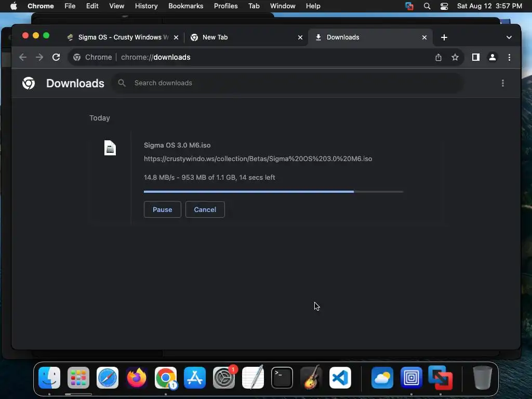The image size is (532, 399).
Task: Cancel the Sigma OS download
Action: click(205, 209)
